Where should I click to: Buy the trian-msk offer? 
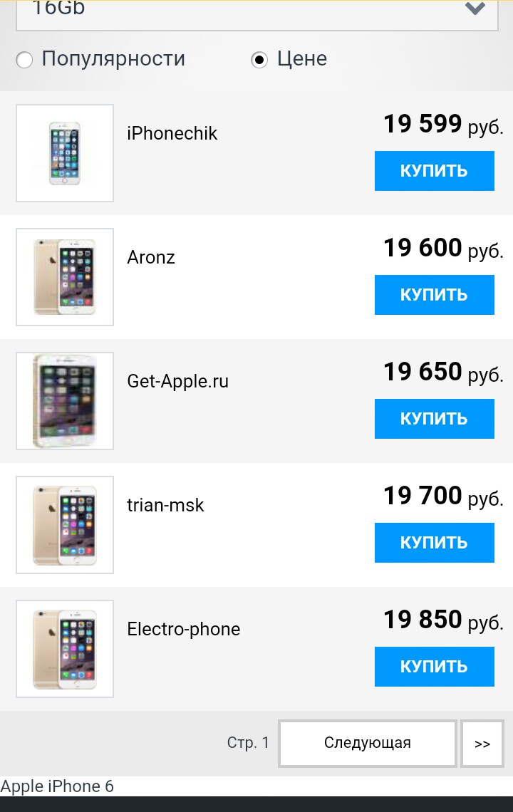pos(434,543)
